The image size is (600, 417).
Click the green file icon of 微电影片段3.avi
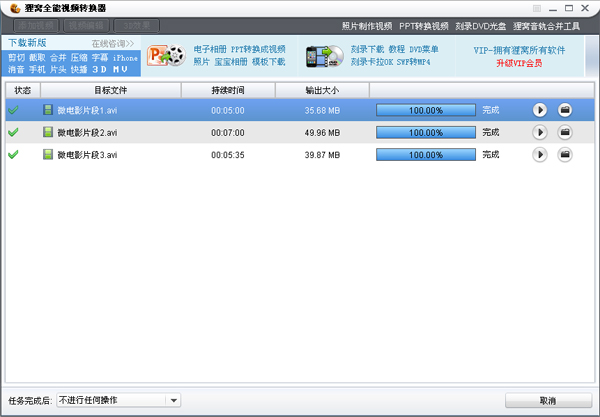(x=48, y=155)
